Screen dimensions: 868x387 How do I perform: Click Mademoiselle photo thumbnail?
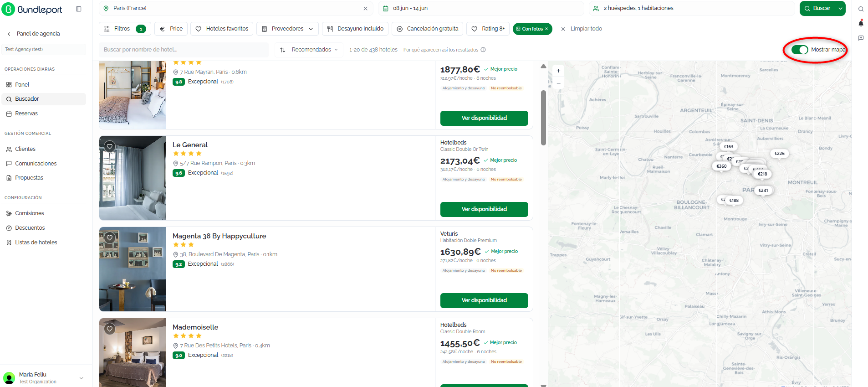[x=133, y=352]
